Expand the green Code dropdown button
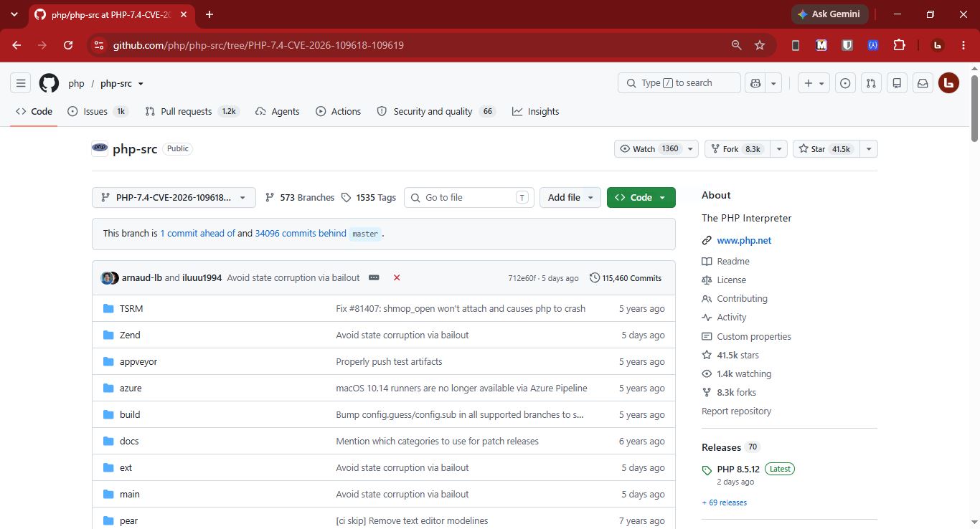Screen dimensions: 980x529 click(641, 197)
